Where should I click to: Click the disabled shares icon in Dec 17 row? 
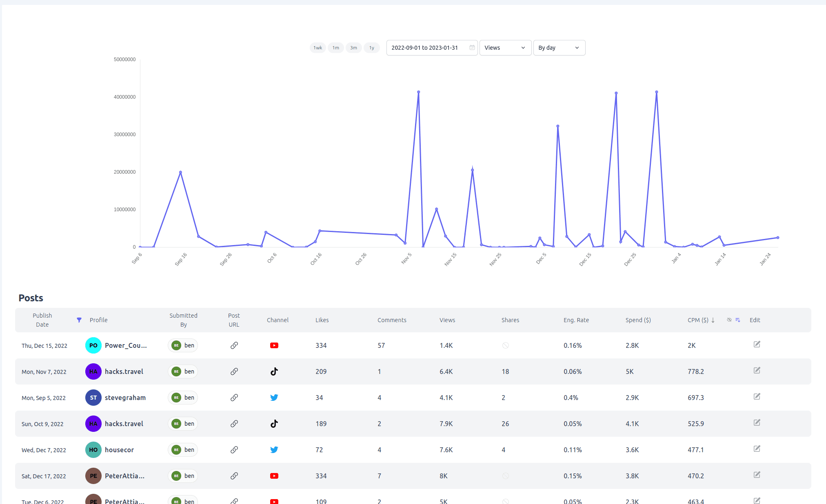[506, 476]
